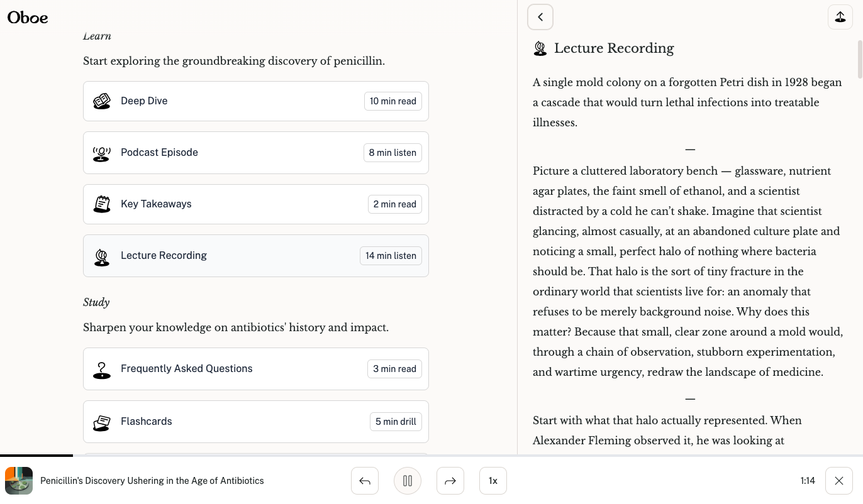The width and height of the screenshot is (863, 504).
Task: Skip forward in the audio
Action: [x=450, y=481]
